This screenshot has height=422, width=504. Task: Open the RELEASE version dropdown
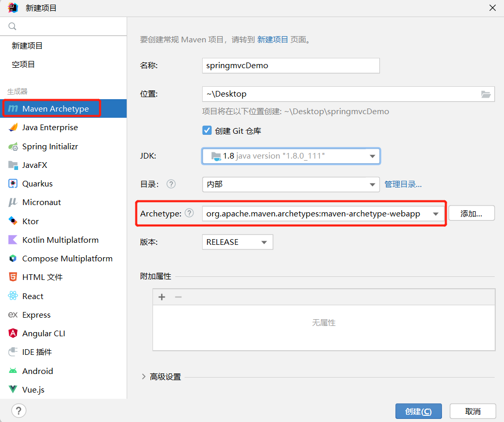coord(264,242)
